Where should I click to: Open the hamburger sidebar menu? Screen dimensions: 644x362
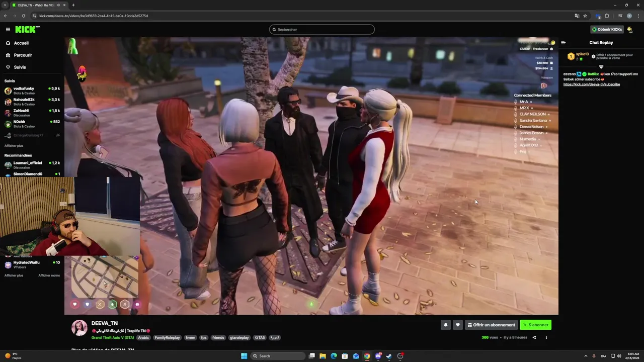tap(8, 30)
